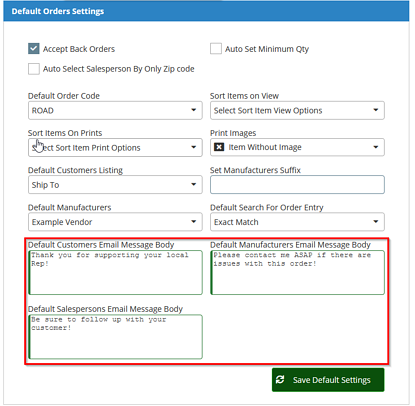Click the refresh icon on Save Default Settings
Image resolution: width=415 pixels, height=406 pixels.
click(x=280, y=379)
